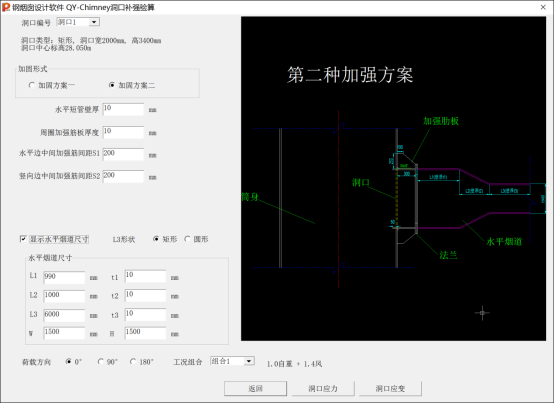This screenshot has height=404, width=555.
Task: Select 加固方案一 radio option
Action: (32, 85)
